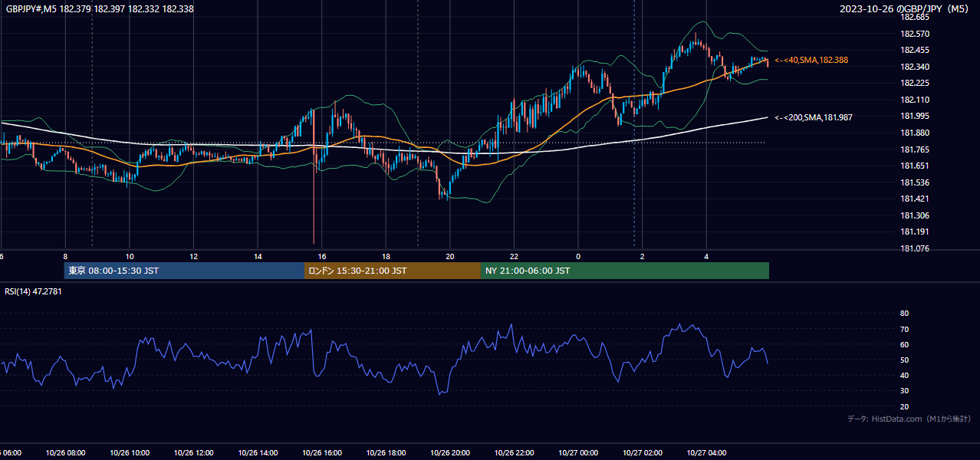Viewport: 980px width, 460px height.
Task: Click price axis value 181.076
Action: pyautogui.click(x=916, y=248)
